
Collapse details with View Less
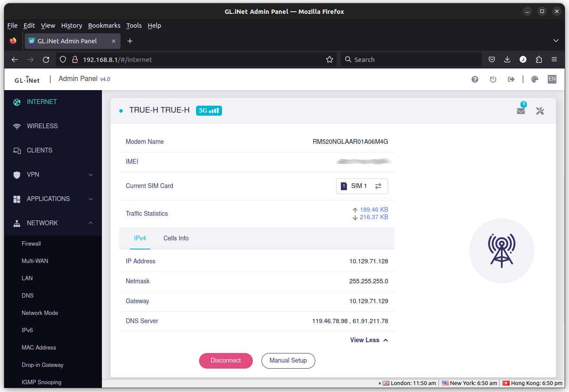[369, 340]
